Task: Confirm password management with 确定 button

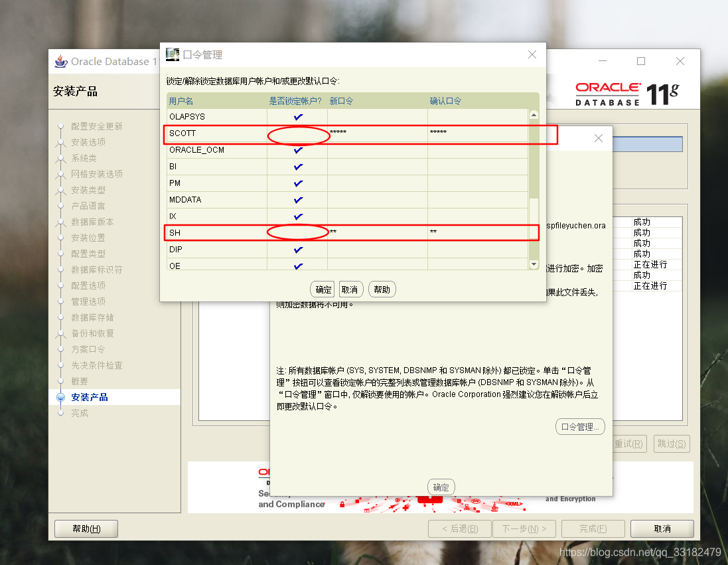Action: 323,289
